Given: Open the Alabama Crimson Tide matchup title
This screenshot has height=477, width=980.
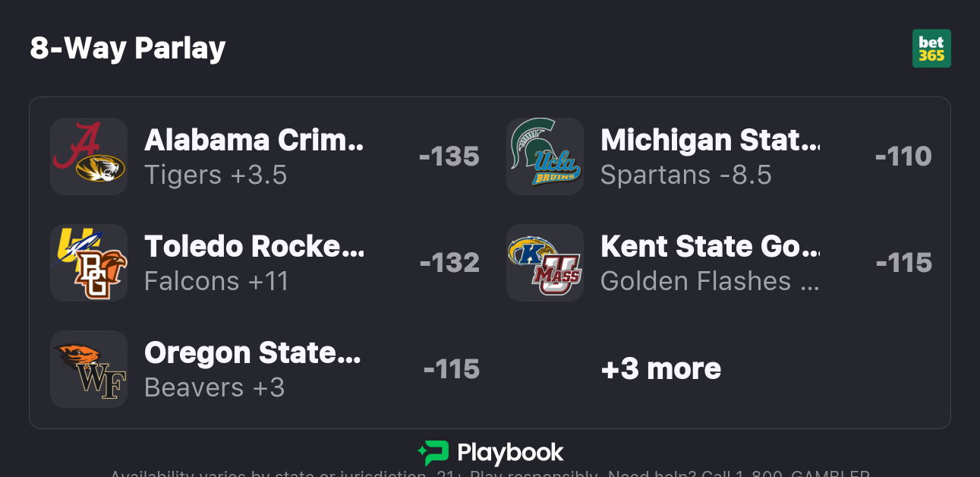Looking at the screenshot, I should pos(254,141).
